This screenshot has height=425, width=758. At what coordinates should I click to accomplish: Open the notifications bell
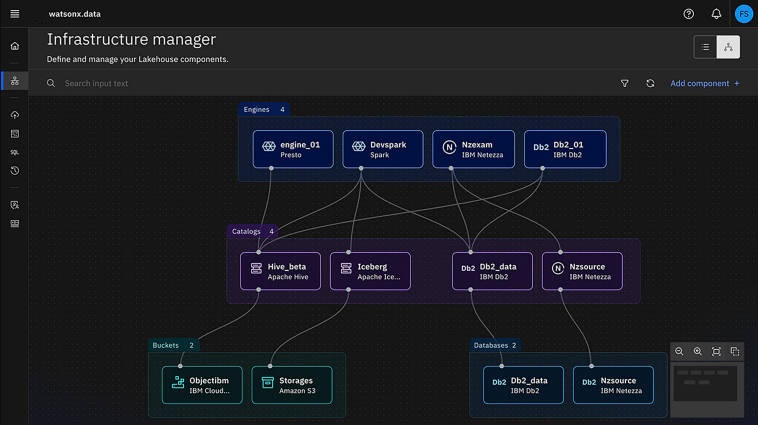(716, 14)
